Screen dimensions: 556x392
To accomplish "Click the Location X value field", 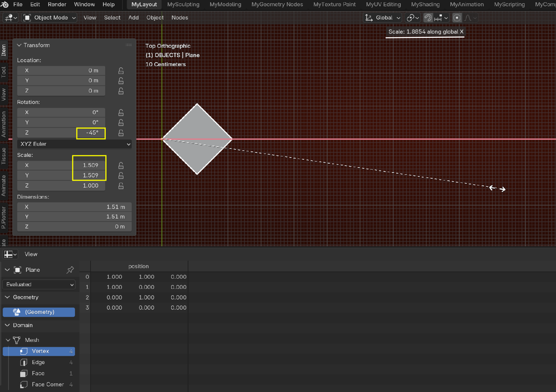I will [x=61, y=70].
